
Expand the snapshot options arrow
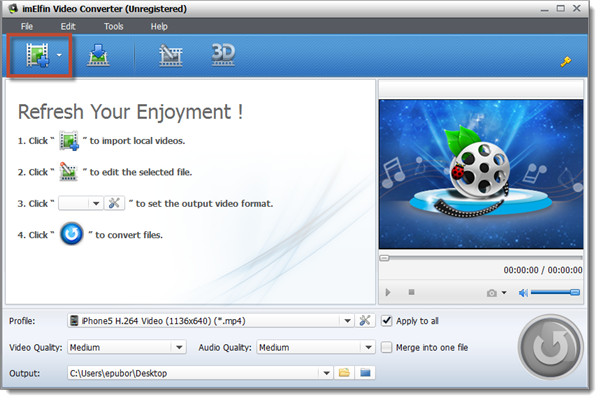(x=504, y=293)
